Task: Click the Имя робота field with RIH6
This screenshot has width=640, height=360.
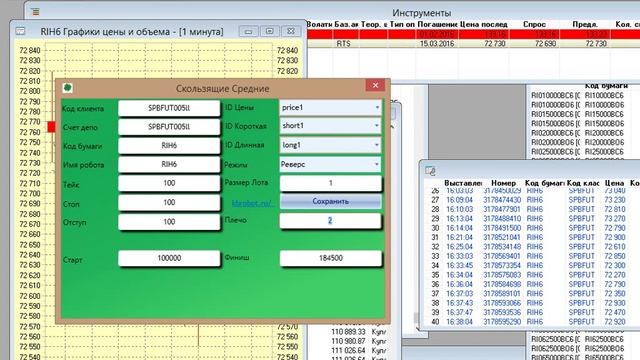Action: point(169,164)
